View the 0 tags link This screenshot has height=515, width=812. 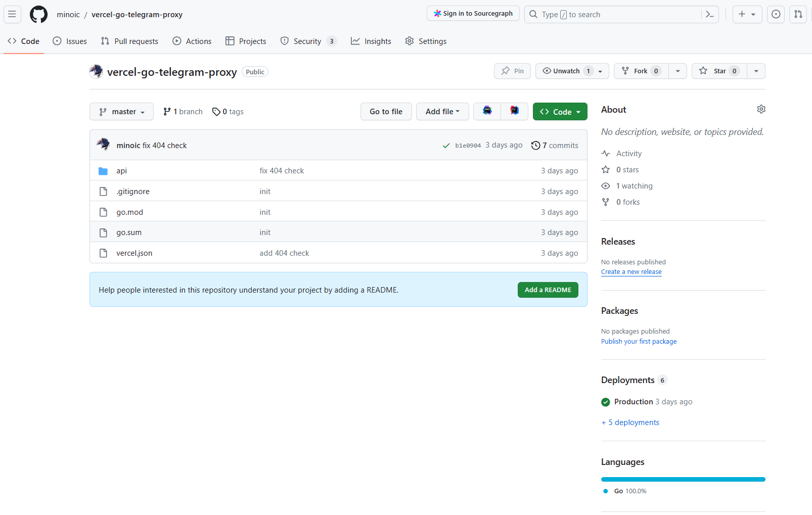228,112
